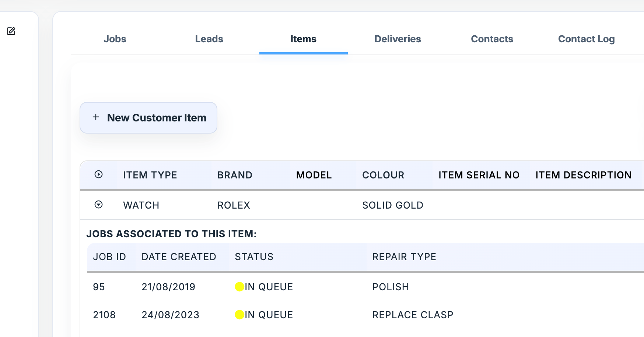Viewport: 644px width, 337px height.
Task: Click the plus icon on New Customer Item
Action: pos(96,117)
